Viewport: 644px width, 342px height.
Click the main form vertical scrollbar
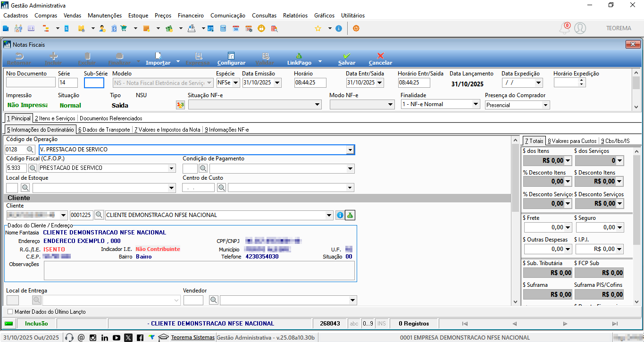click(515, 221)
